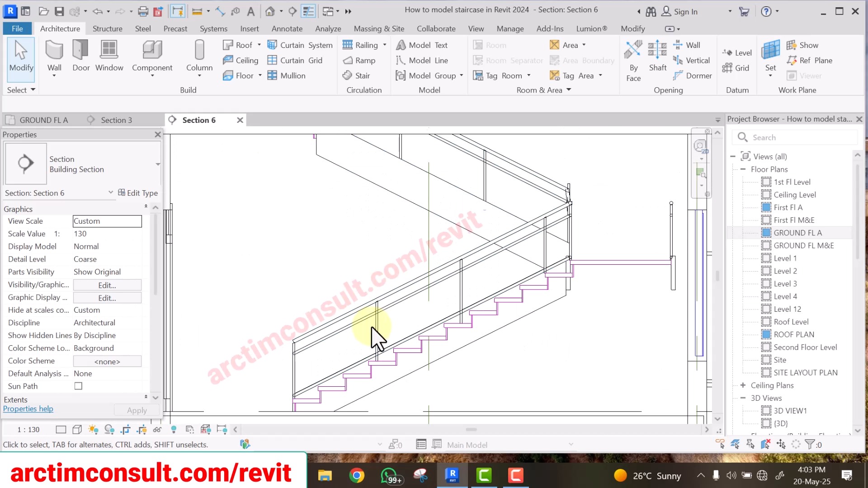Switch to the Section 3 view tab
The image size is (868, 488).
click(117, 120)
